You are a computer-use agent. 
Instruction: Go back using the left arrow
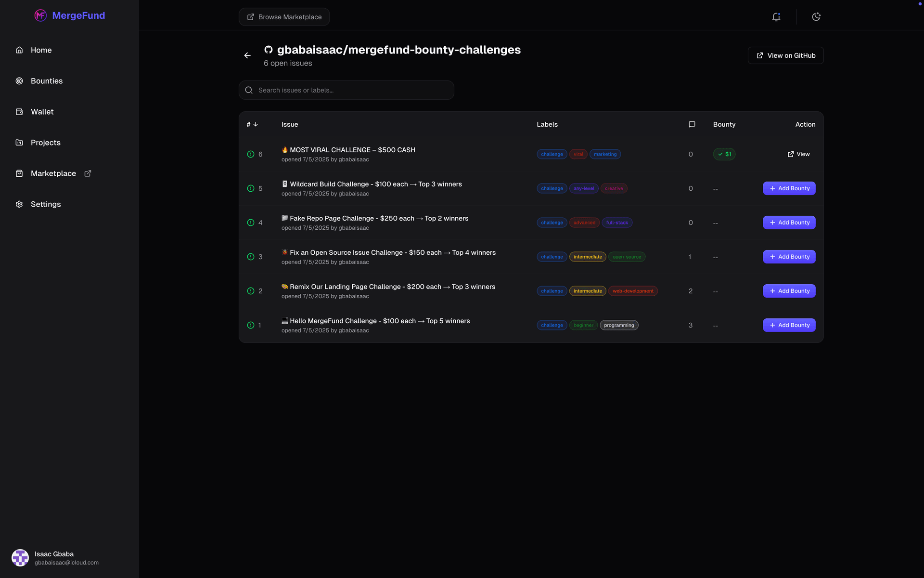[247, 55]
